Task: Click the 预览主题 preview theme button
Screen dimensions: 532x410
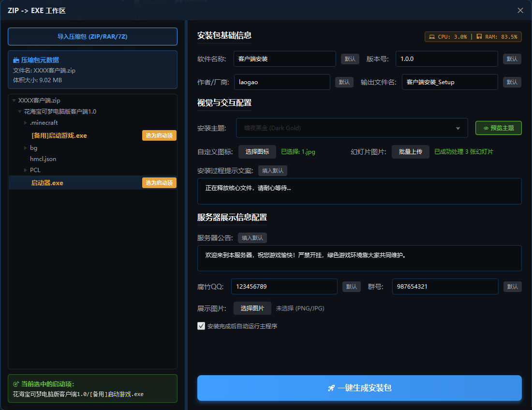Action: pyautogui.click(x=499, y=128)
